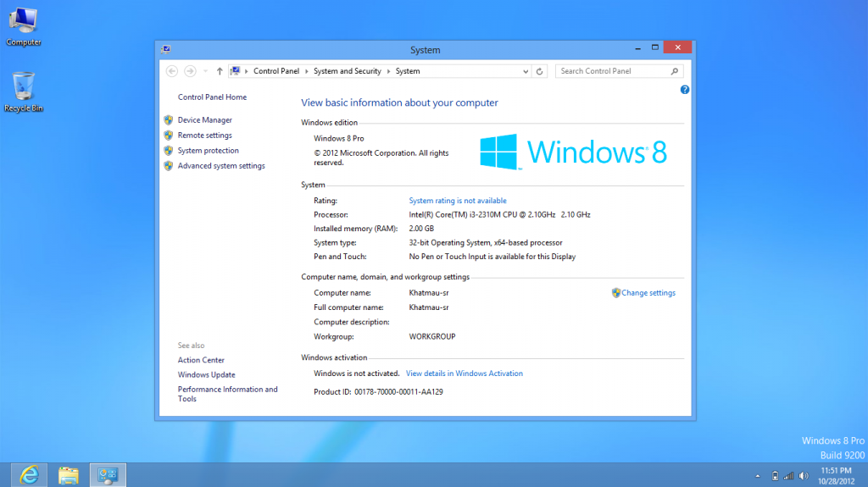
Task: Open System protection link
Action: coord(209,151)
